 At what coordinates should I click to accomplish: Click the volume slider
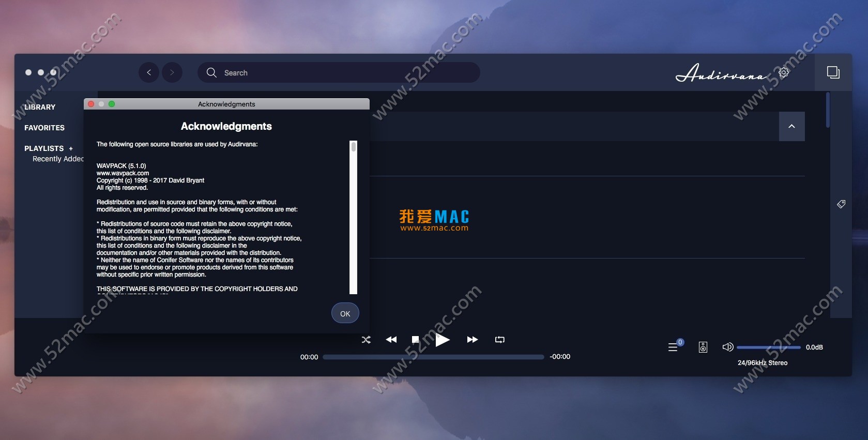pos(769,347)
